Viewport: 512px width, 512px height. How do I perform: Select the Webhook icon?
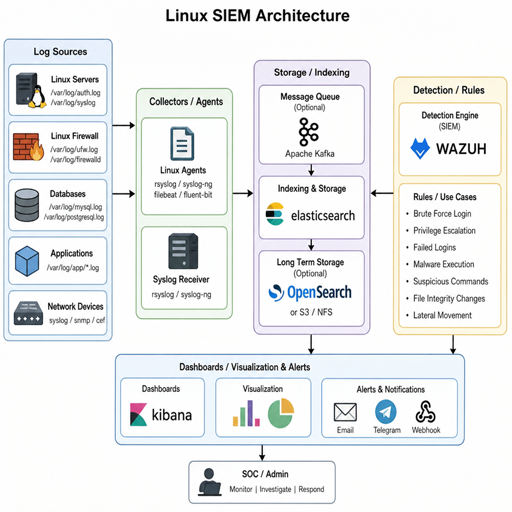click(425, 412)
